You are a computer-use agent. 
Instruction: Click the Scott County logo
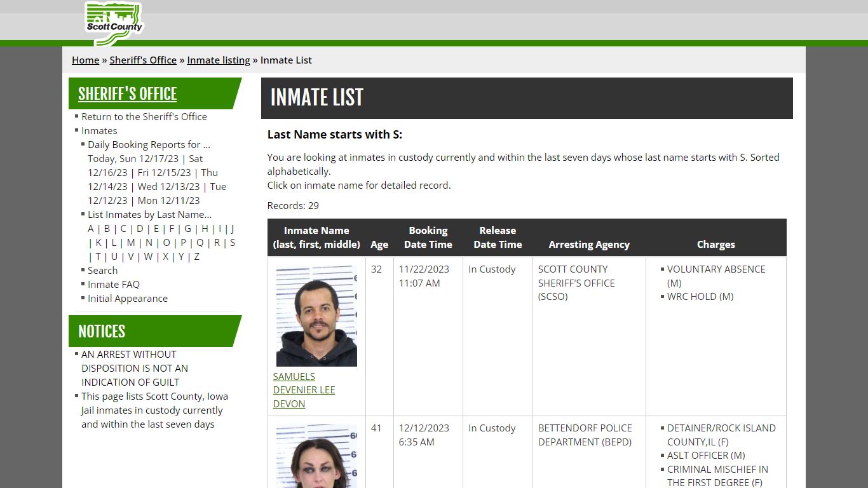(x=114, y=24)
